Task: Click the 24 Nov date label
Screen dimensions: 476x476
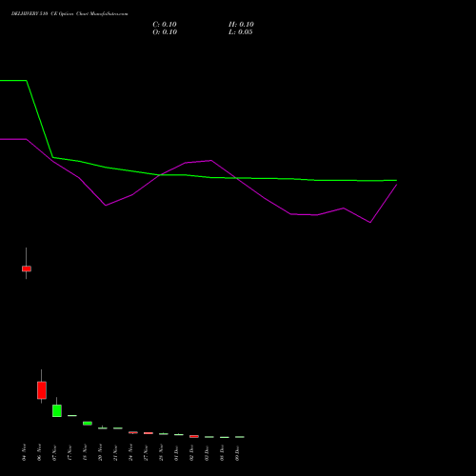Action: click(130, 452)
